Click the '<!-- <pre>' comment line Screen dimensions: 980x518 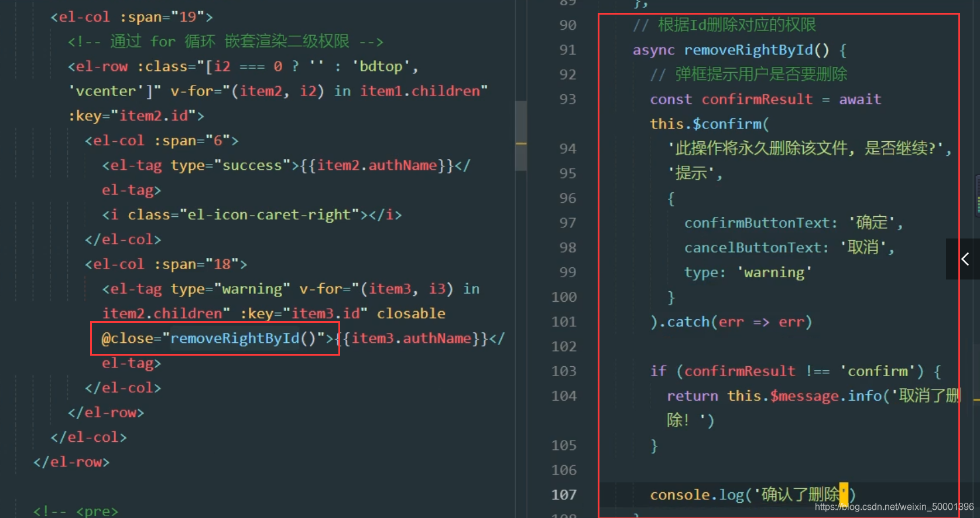click(76, 511)
